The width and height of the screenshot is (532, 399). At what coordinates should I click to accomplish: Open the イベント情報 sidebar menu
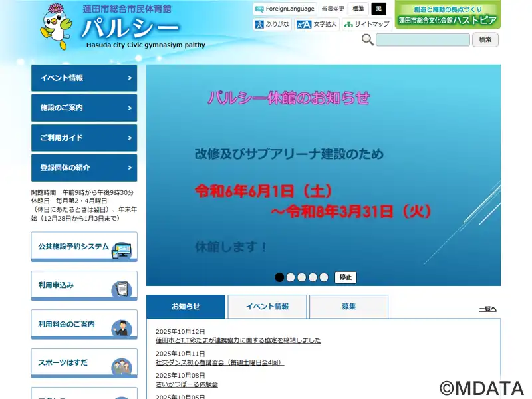[84, 78]
